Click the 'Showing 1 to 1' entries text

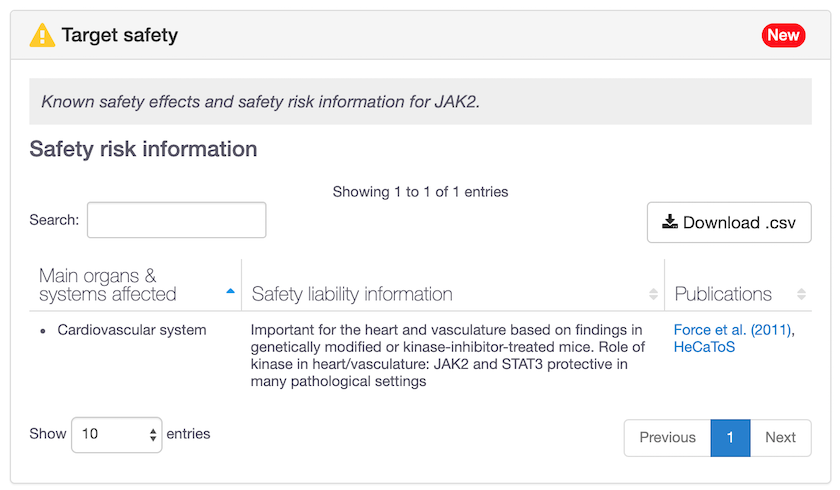click(x=420, y=191)
